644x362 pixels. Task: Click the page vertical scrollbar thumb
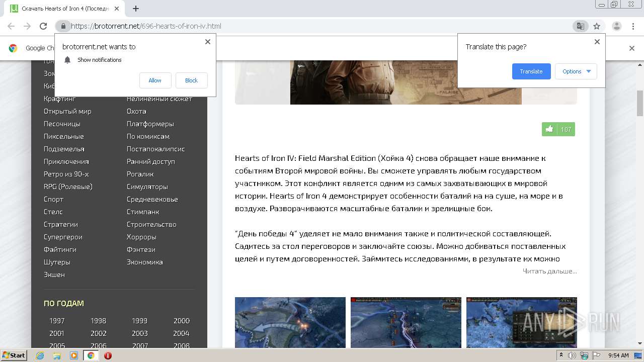point(639,103)
